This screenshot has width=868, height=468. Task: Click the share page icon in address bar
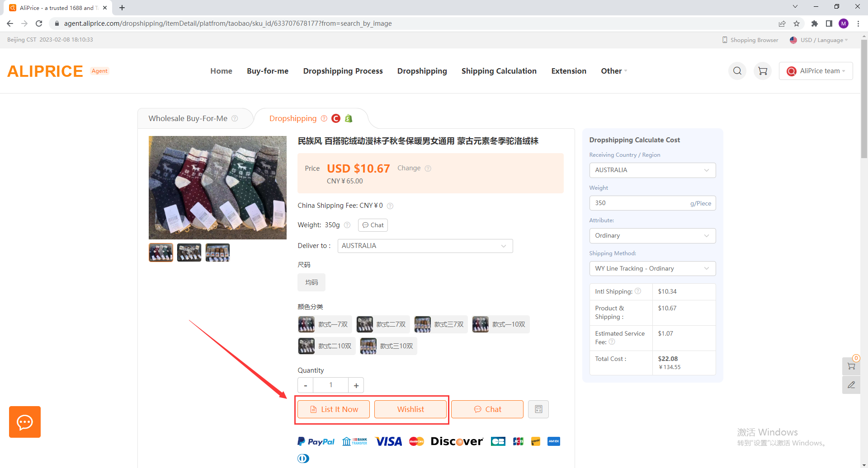(x=782, y=23)
